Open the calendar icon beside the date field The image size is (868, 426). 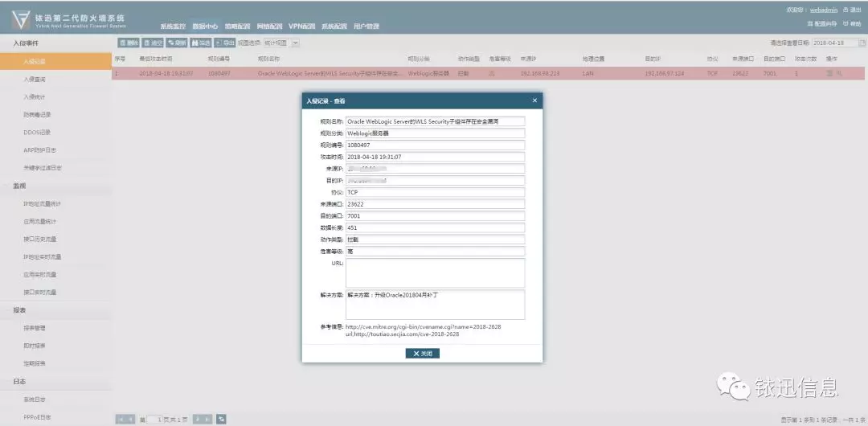coord(862,43)
